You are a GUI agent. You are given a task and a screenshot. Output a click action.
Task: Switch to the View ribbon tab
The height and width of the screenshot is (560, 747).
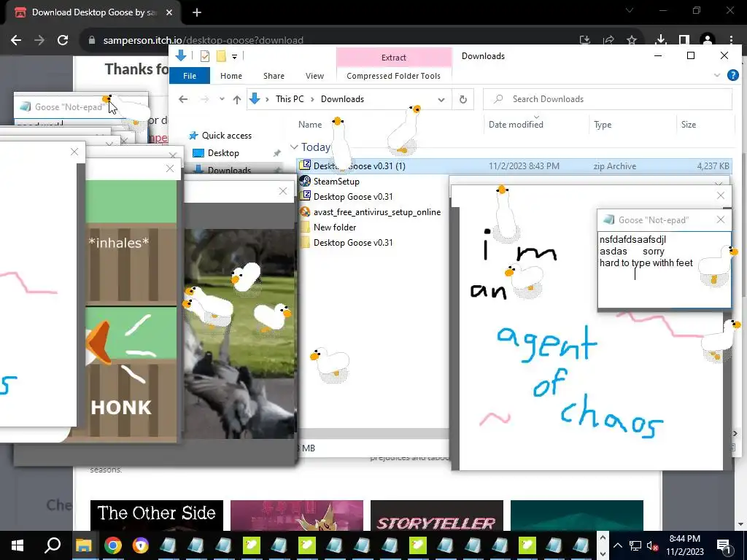point(314,76)
